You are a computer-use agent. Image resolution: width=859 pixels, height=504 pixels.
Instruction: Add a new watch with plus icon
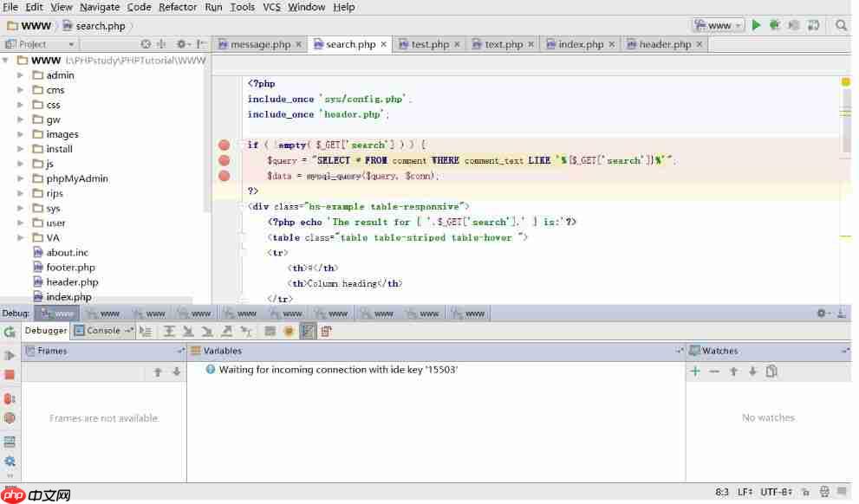point(695,372)
